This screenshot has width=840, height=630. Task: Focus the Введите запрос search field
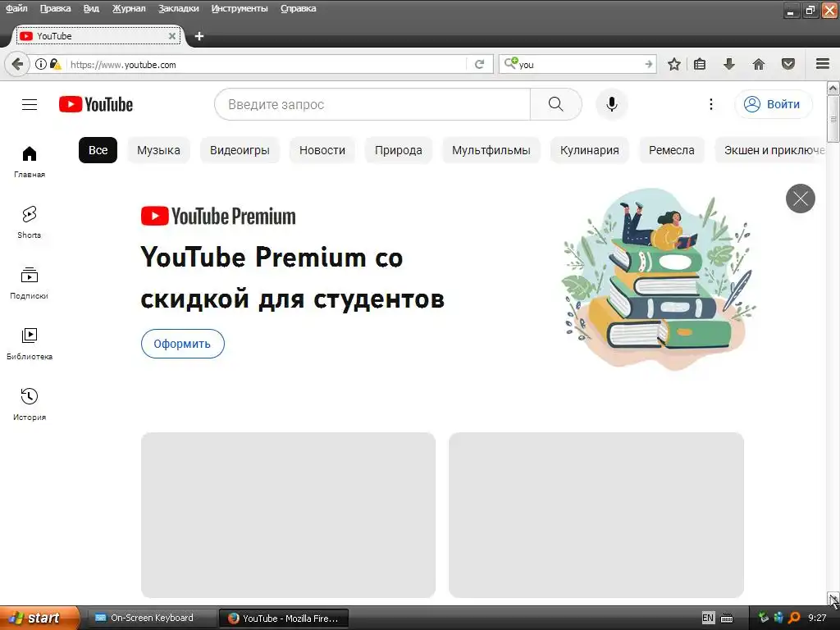[x=372, y=104]
